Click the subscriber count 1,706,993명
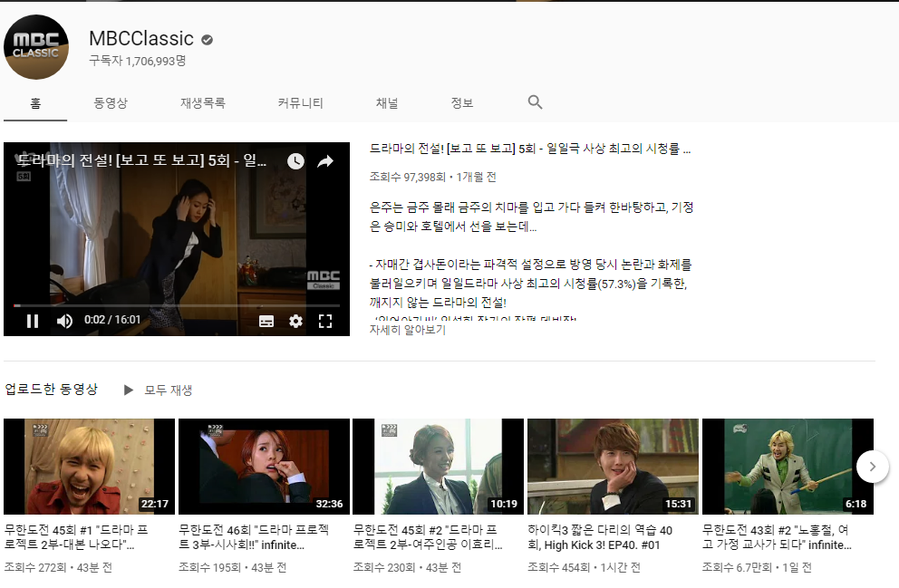899x588 pixels. (x=138, y=61)
